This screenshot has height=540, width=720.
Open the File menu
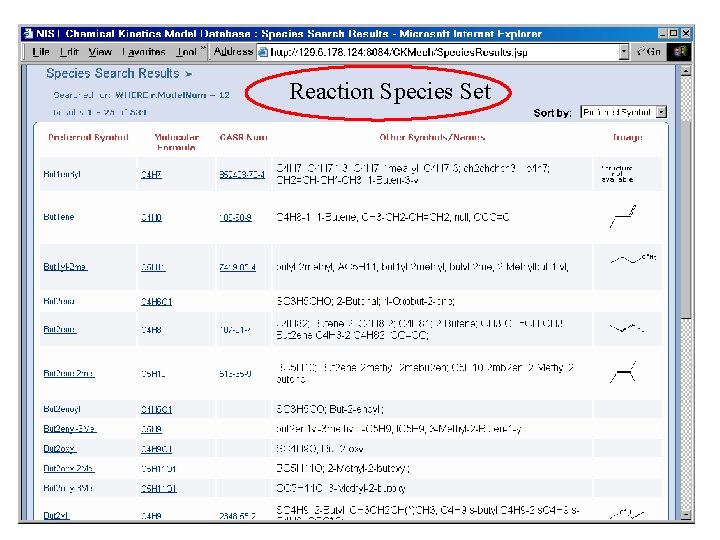[41, 52]
